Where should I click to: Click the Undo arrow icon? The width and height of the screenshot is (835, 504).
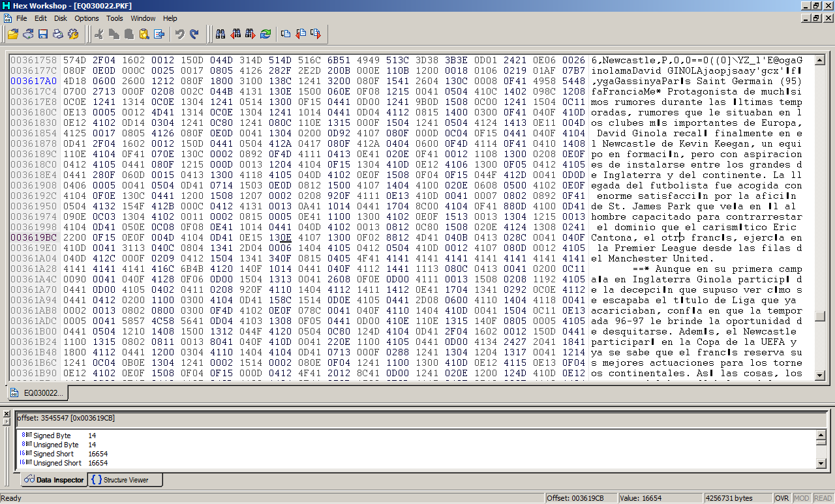[x=179, y=33]
